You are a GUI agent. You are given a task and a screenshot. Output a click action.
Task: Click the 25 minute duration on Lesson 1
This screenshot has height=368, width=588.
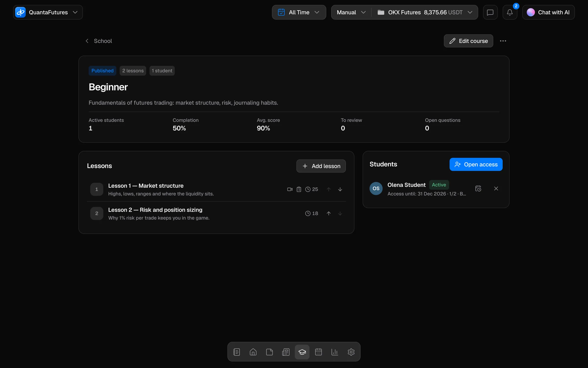pyautogui.click(x=312, y=189)
